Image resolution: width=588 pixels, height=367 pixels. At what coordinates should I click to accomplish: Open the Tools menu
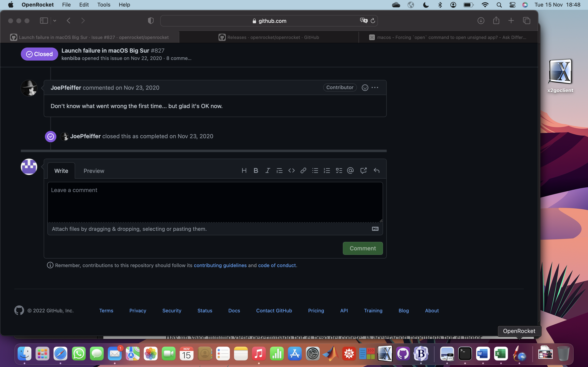[104, 5]
